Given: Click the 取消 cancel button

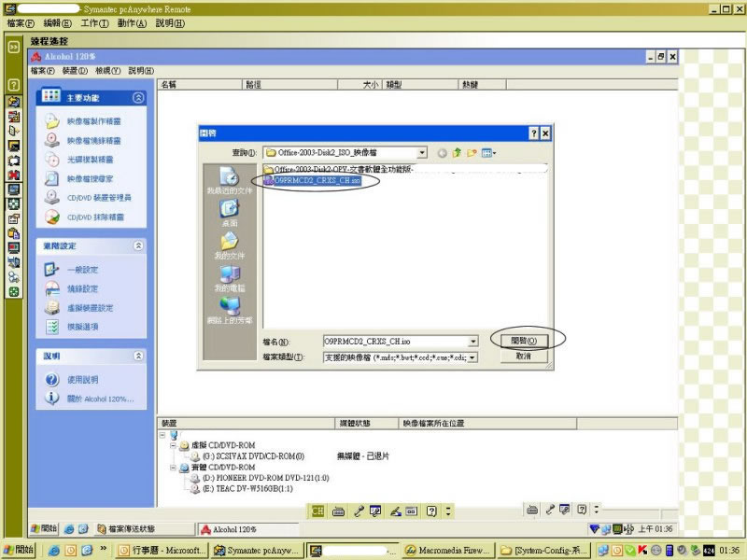Looking at the screenshot, I should coord(524,357).
